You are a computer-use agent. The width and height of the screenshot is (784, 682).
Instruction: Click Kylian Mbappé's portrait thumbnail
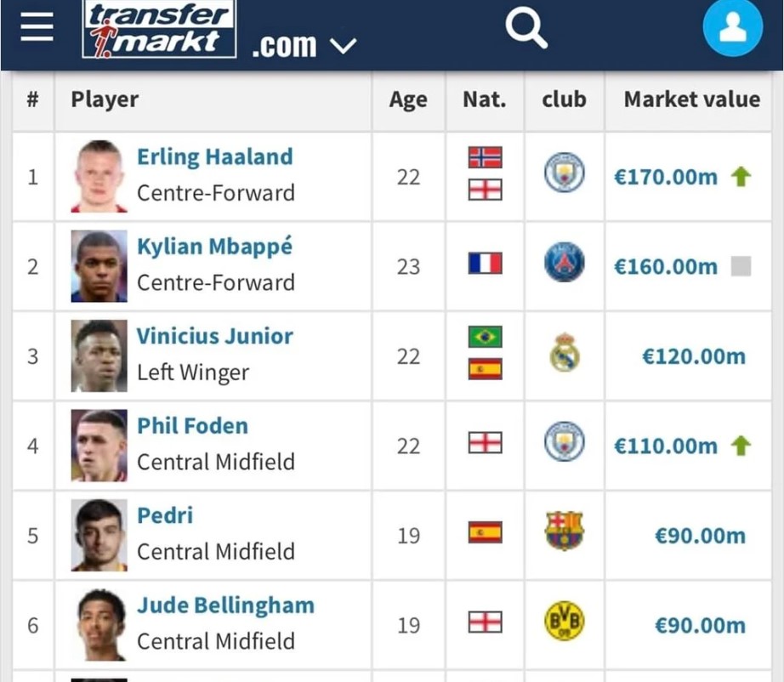point(99,266)
